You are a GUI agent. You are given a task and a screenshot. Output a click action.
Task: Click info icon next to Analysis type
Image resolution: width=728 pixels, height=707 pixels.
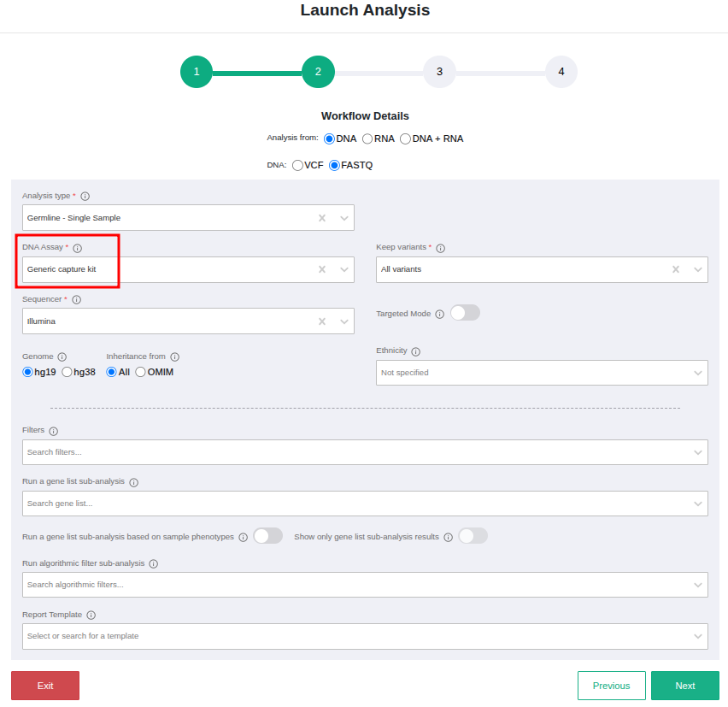[x=85, y=197]
